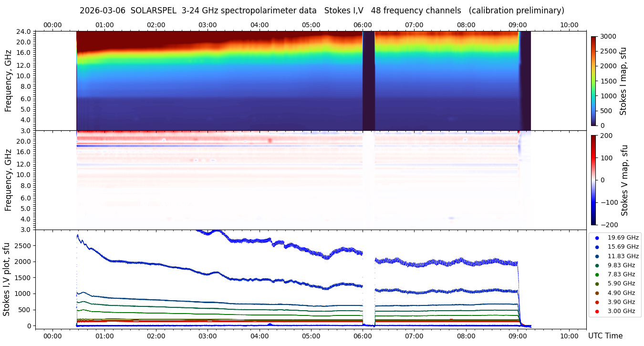Click the 'UTC Time' axis label
The height and width of the screenshot is (346, 644).
[x=605, y=336]
